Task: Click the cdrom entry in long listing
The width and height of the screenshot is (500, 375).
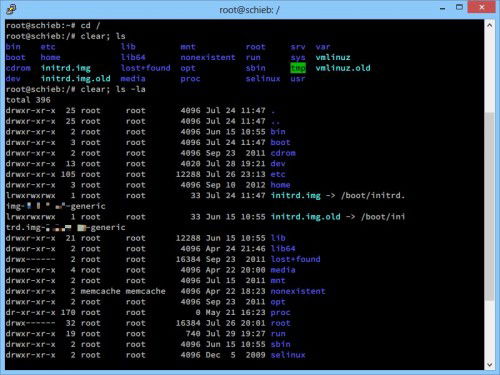Action: coord(283,153)
